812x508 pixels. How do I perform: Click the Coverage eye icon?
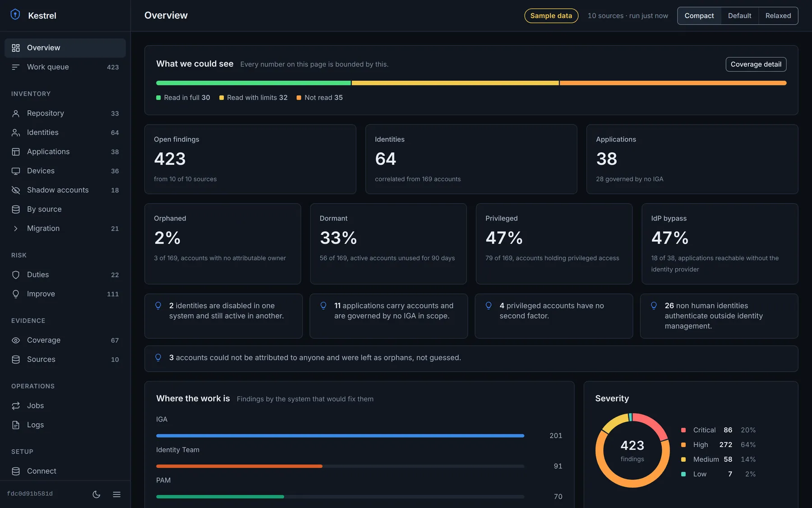pyautogui.click(x=16, y=340)
